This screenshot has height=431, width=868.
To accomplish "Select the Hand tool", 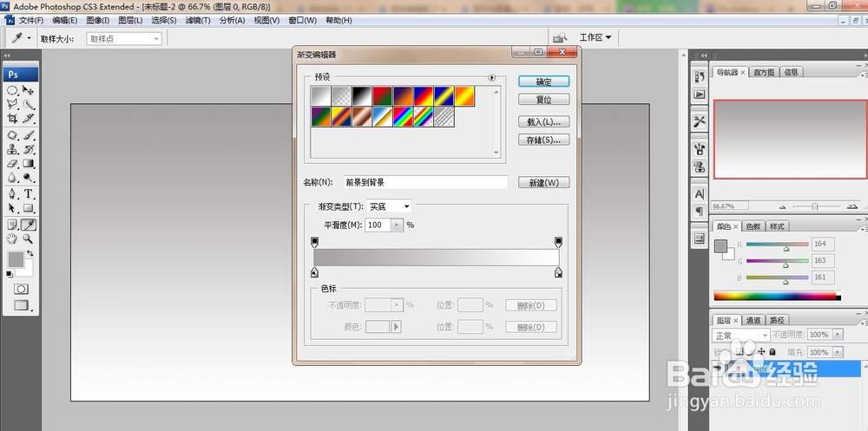I will (12, 239).
